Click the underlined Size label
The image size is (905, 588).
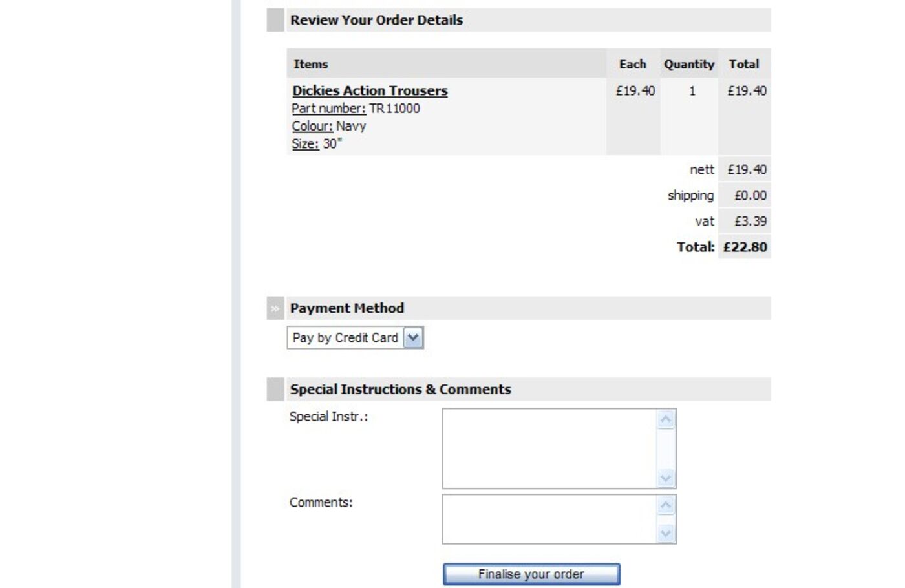click(x=304, y=144)
